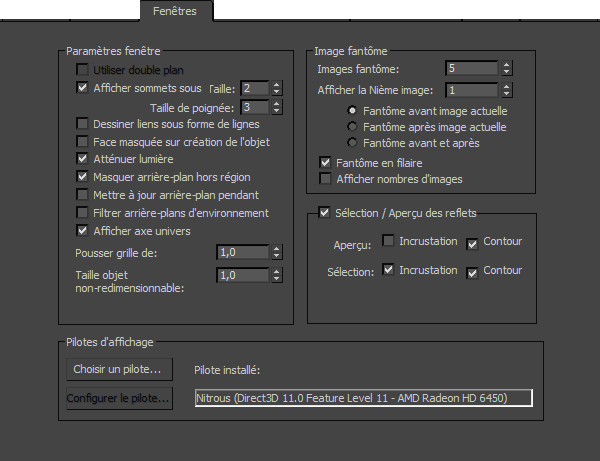This screenshot has width=600, height=461.
Task: Toggle Afficher axe univers checkbox
Action: (82, 231)
